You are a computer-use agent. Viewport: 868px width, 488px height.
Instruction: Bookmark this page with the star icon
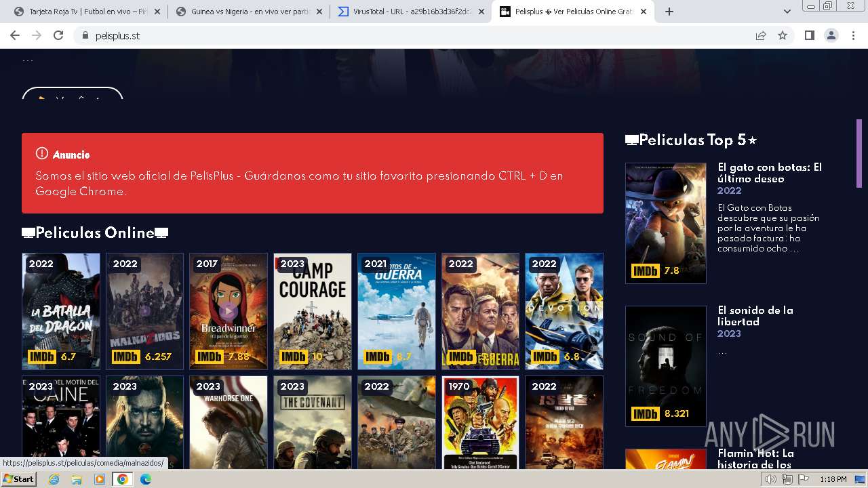click(783, 35)
